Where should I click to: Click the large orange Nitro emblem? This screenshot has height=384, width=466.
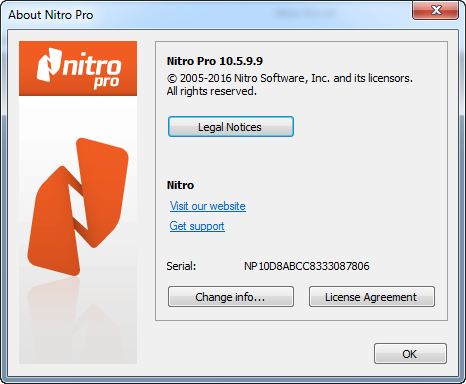tap(78, 207)
